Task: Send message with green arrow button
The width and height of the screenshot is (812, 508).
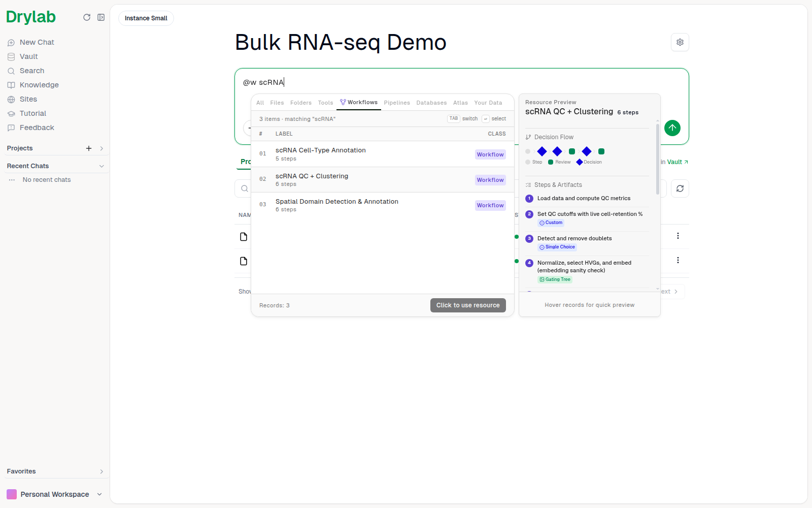Action: (672, 128)
